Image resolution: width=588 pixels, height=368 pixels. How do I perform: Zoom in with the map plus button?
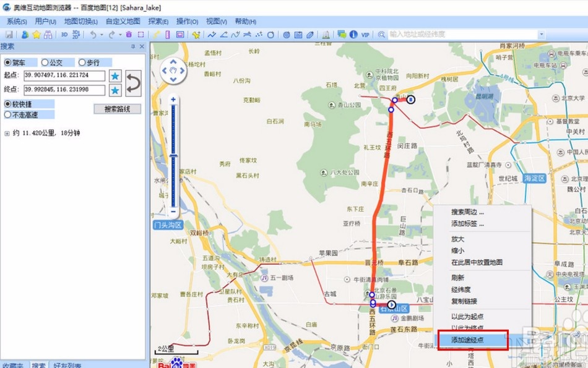pos(173,100)
